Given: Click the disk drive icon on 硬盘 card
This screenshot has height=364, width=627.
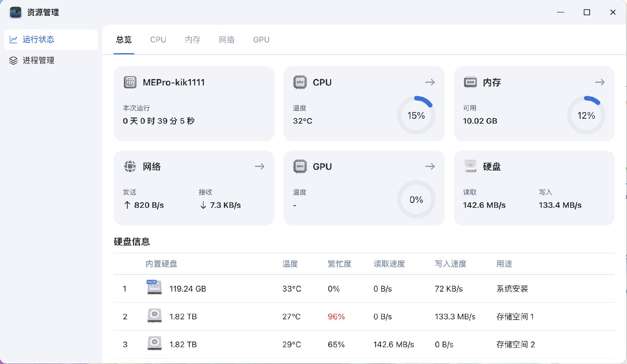Looking at the screenshot, I should 470,166.
